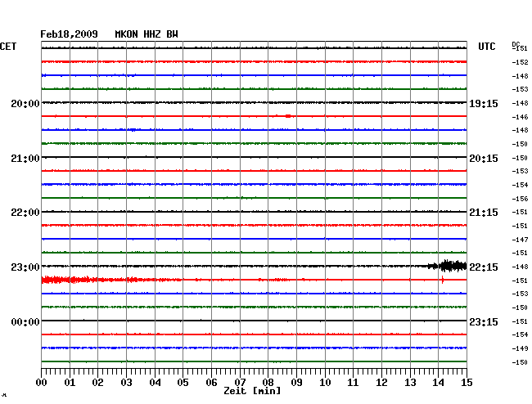Click the "12" minute tick label
The image size is (532, 404).
(381, 383)
